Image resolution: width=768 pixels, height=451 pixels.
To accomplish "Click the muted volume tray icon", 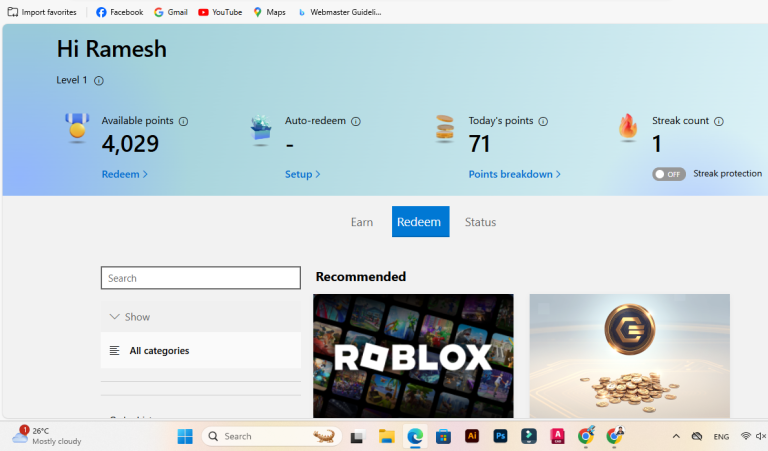I will [761, 436].
